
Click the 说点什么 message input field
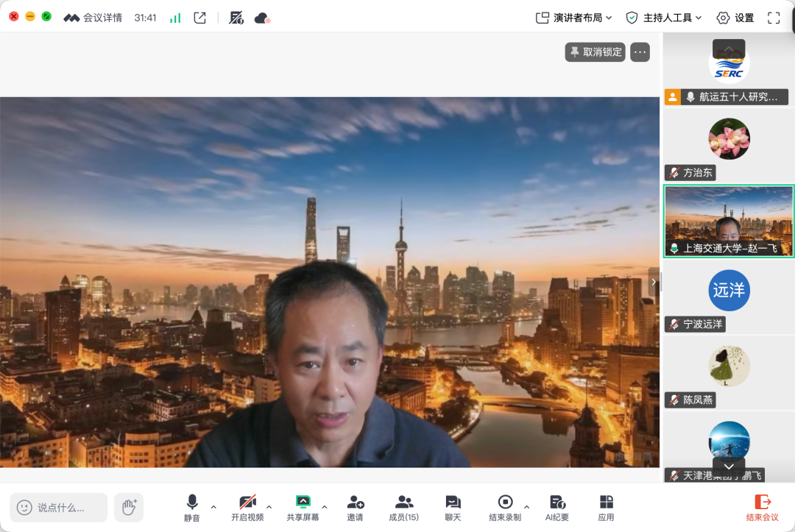(59, 507)
